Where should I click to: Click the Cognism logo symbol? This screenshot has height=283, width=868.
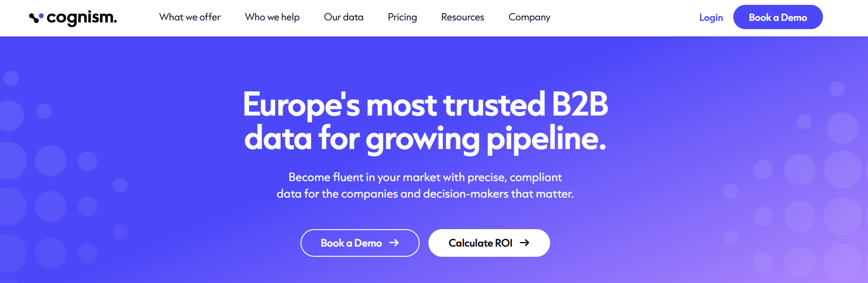coord(36,18)
